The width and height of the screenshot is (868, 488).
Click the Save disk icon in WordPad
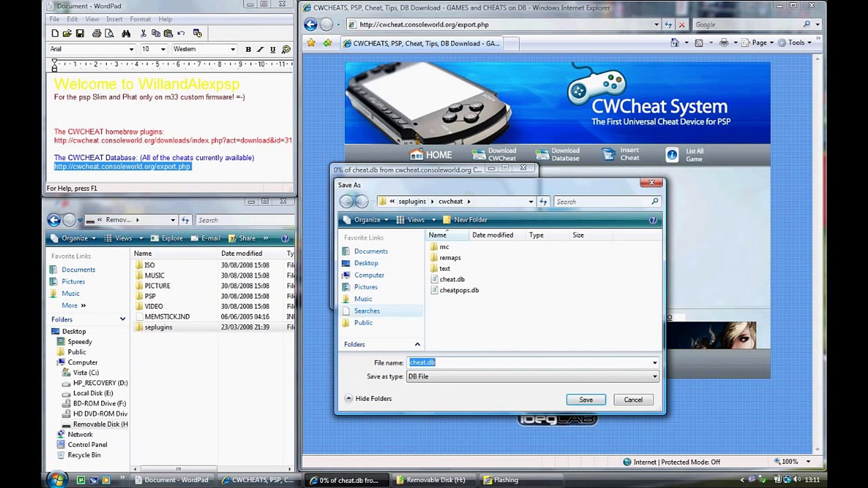80,33
